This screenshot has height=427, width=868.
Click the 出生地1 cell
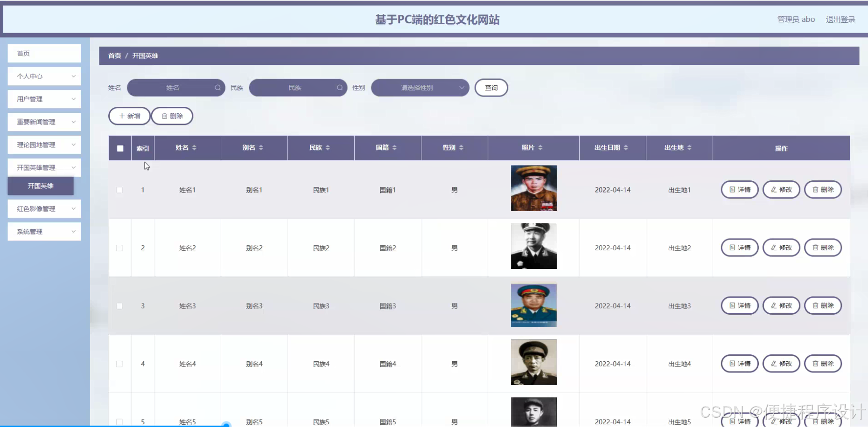click(x=679, y=190)
